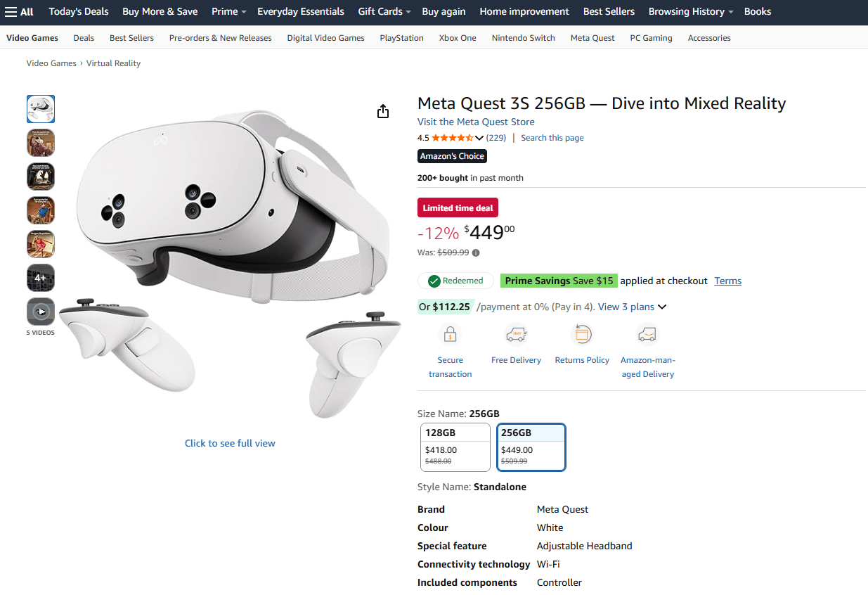868x595 pixels.
Task: Open the 229 reviews count link
Action: click(x=496, y=138)
